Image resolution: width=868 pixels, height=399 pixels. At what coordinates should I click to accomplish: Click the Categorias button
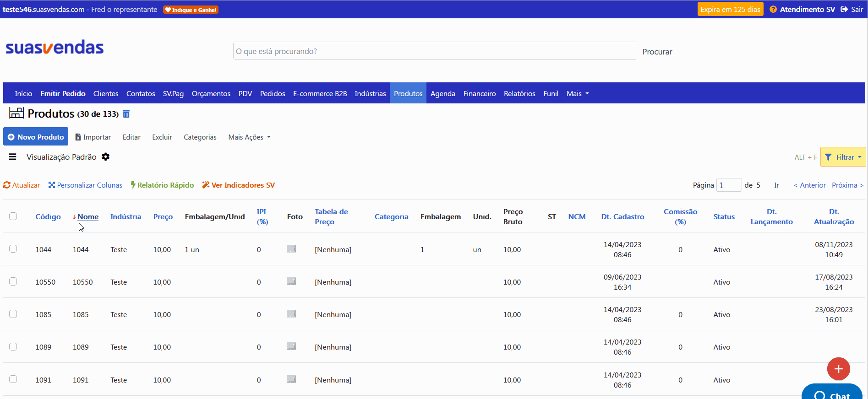click(x=200, y=137)
